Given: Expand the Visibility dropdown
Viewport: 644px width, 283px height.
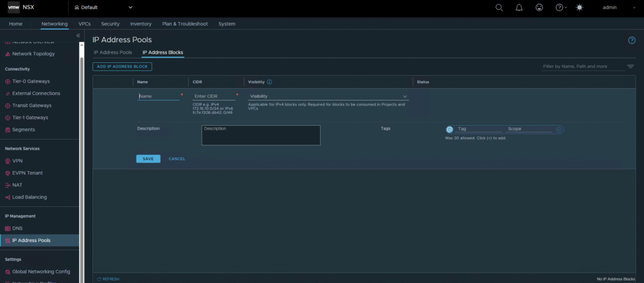Looking at the screenshot, I should point(405,96).
